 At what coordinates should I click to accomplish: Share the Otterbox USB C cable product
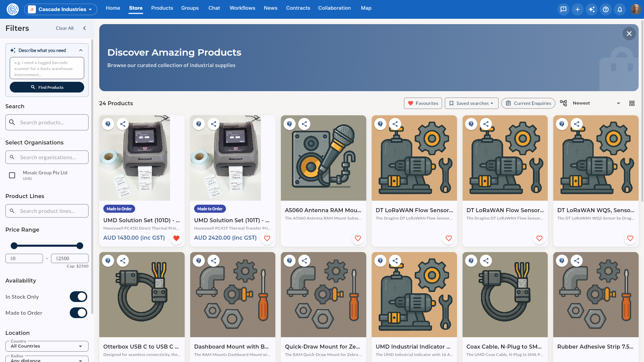[123, 261]
